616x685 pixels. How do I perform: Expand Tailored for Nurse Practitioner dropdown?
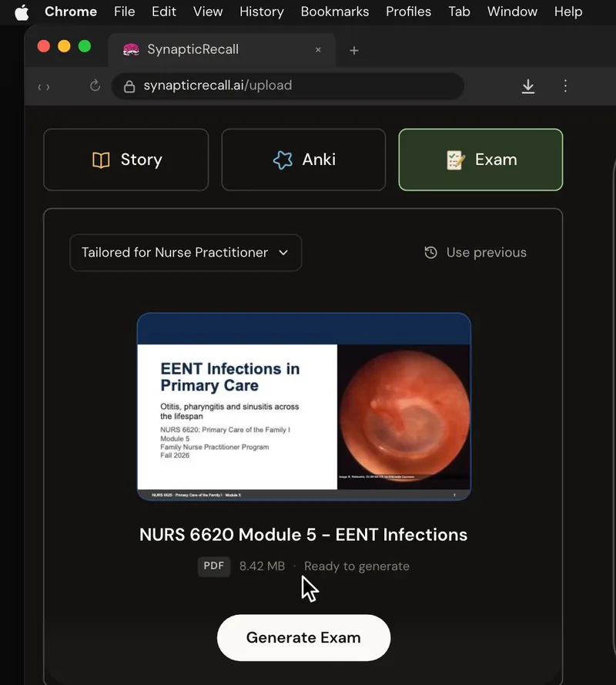point(186,253)
